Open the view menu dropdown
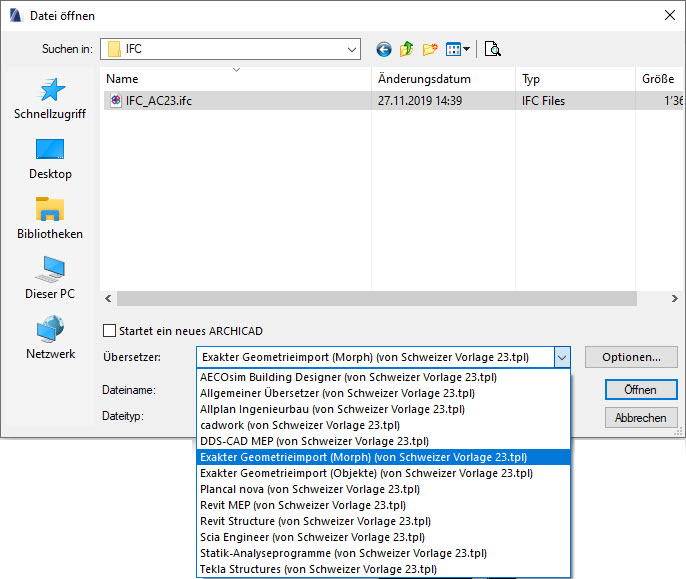This screenshot has height=579, width=686. coord(458,49)
